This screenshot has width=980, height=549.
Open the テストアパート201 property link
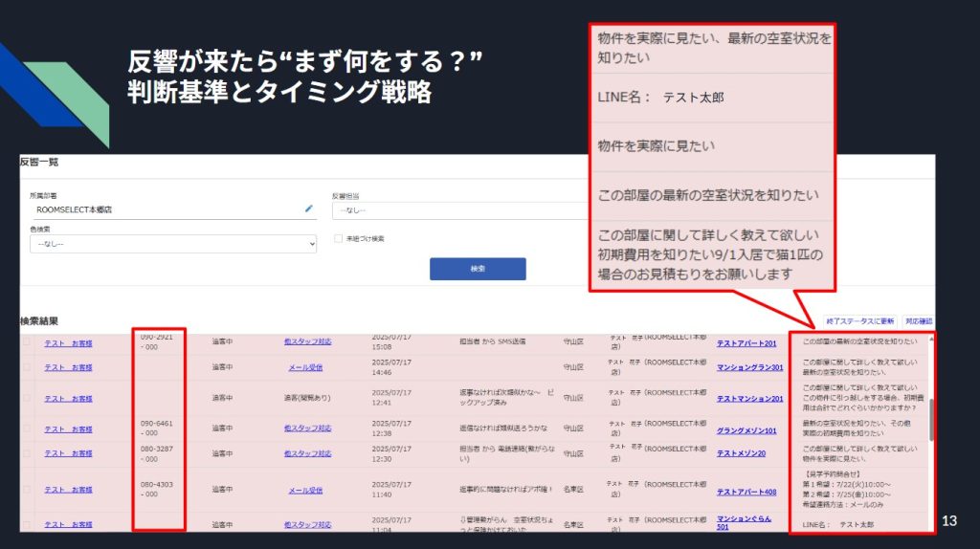[746, 343]
